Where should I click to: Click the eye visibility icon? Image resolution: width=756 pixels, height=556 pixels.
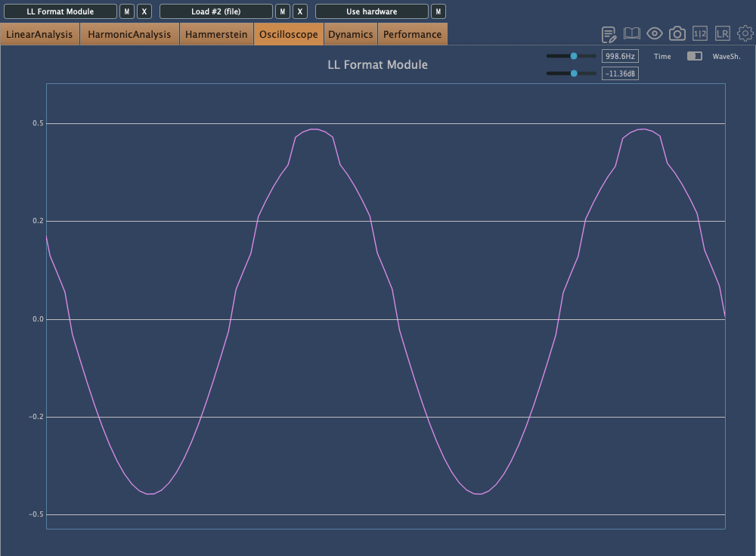[x=655, y=34]
